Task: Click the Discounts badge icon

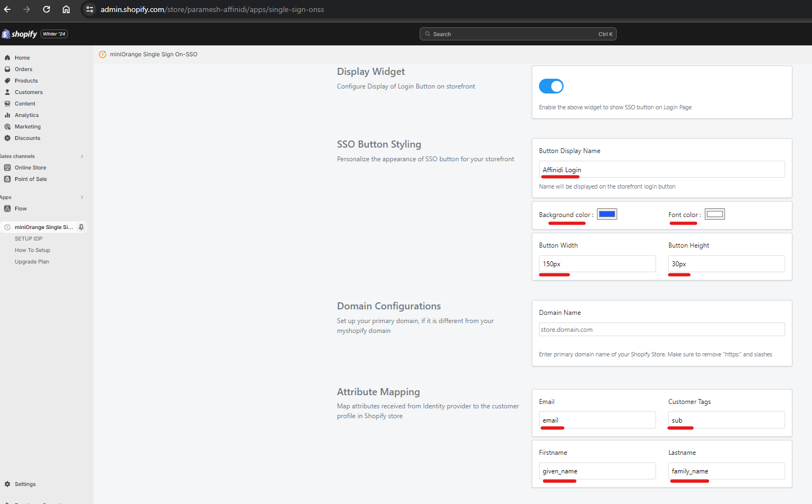Action: pyautogui.click(x=8, y=138)
